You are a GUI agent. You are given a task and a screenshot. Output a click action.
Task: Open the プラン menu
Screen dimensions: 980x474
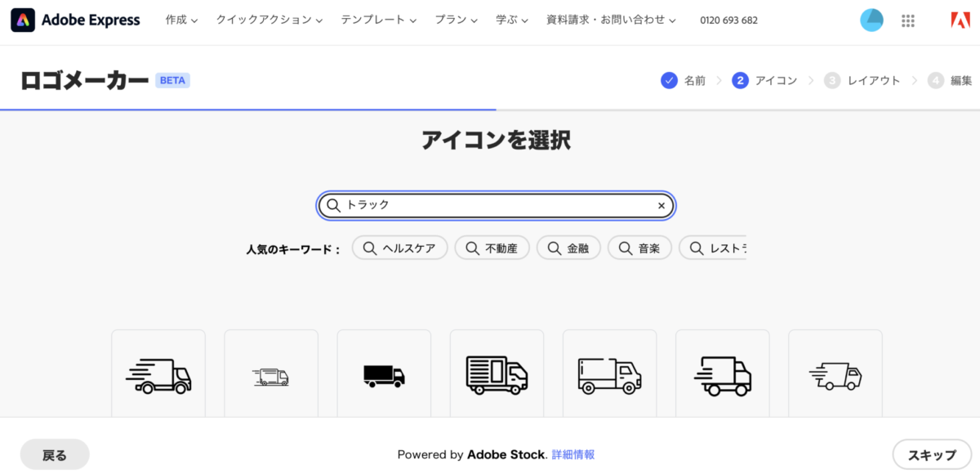pos(457,20)
